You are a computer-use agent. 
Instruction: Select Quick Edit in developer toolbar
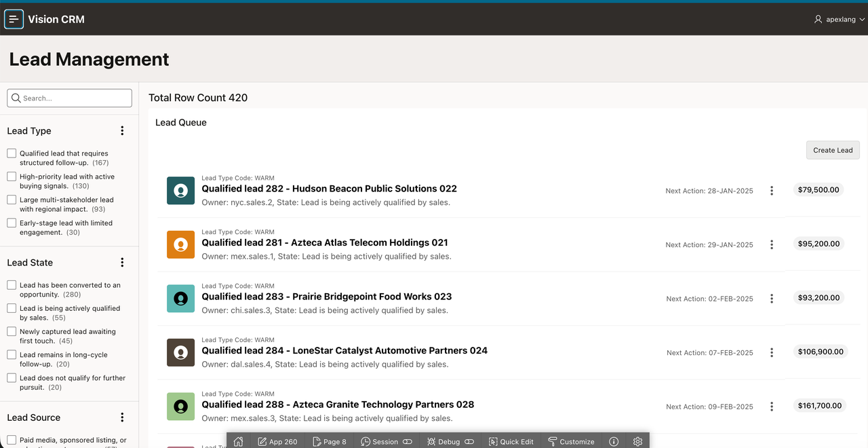point(511,441)
